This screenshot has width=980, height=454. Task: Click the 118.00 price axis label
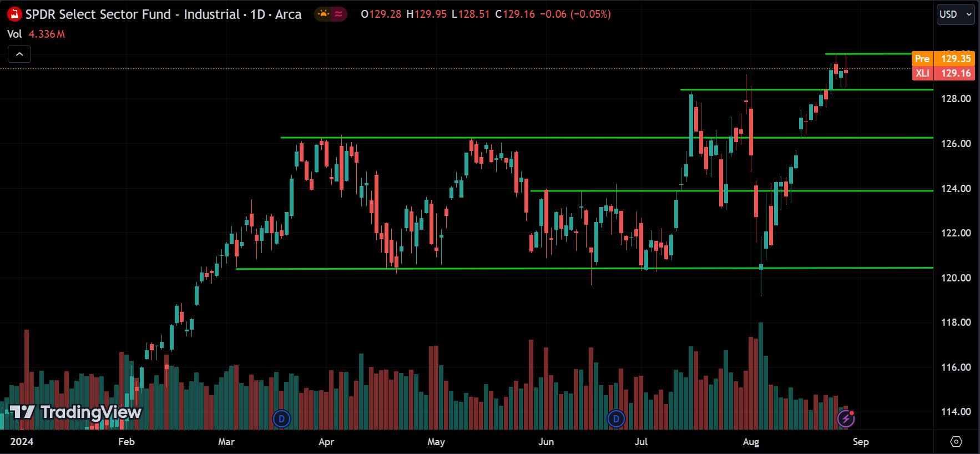(956, 322)
